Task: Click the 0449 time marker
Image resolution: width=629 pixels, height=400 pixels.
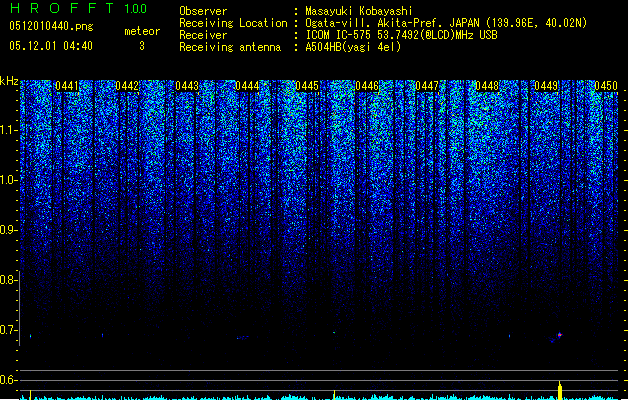Action: 547,86
